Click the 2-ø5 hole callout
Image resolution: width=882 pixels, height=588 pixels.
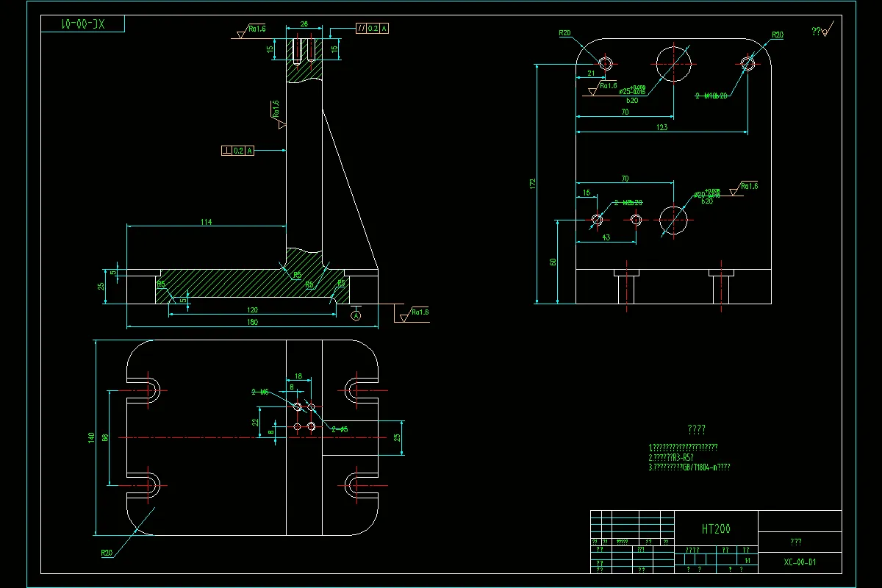[x=340, y=429]
